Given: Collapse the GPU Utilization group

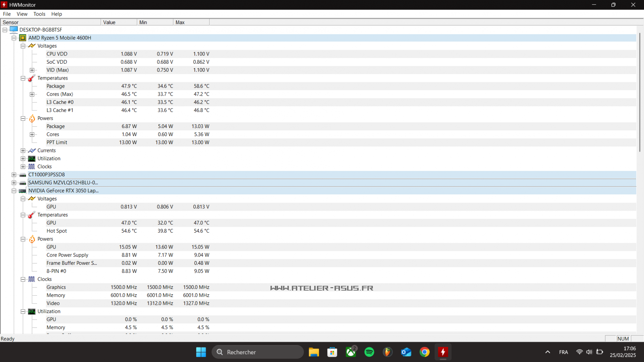Looking at the screenshot, I should [23, 312].
